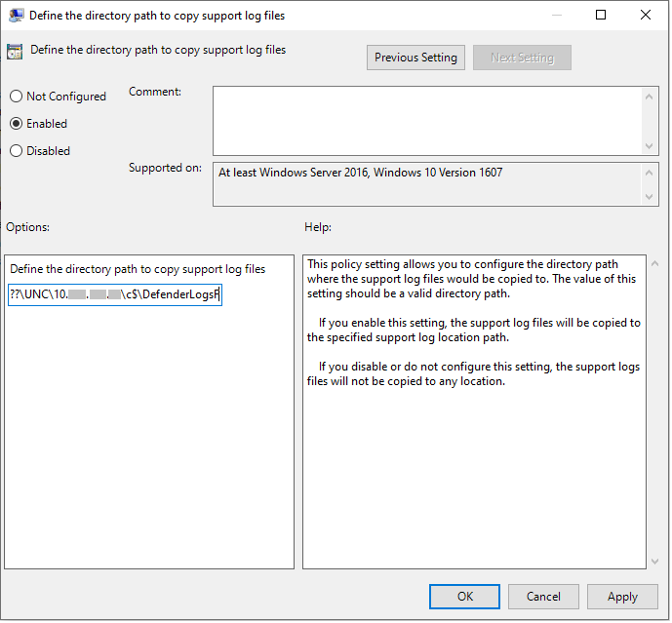
Task: Click the Supported on scrollbar down arrow
Action: pos(651,197)
